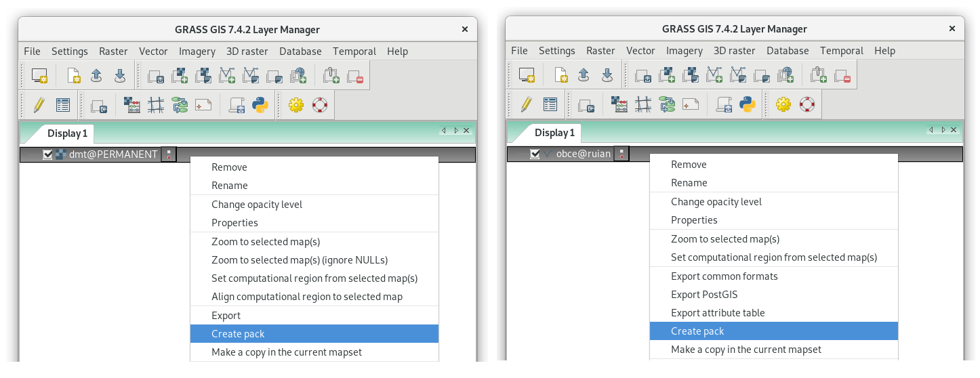The width and height of the screenshot is (980, 378).
Task: Show attribute table icon in left window
Action: point(63,105)
